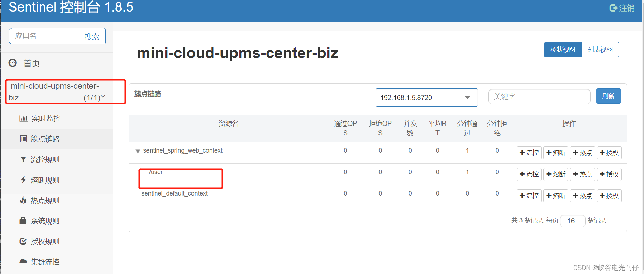Click the 操作 column header

pos(569,124)
